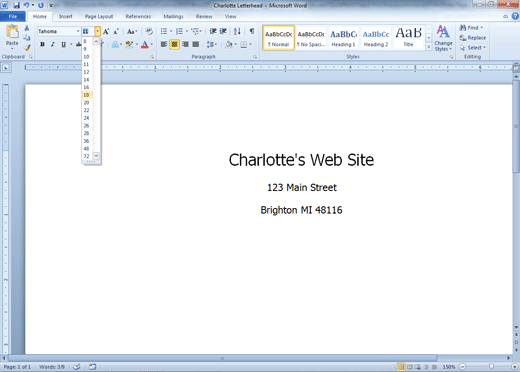Viewport: 520px width, 372px height.
Task: Open line spacing options
Action: (x=211, y=44)
